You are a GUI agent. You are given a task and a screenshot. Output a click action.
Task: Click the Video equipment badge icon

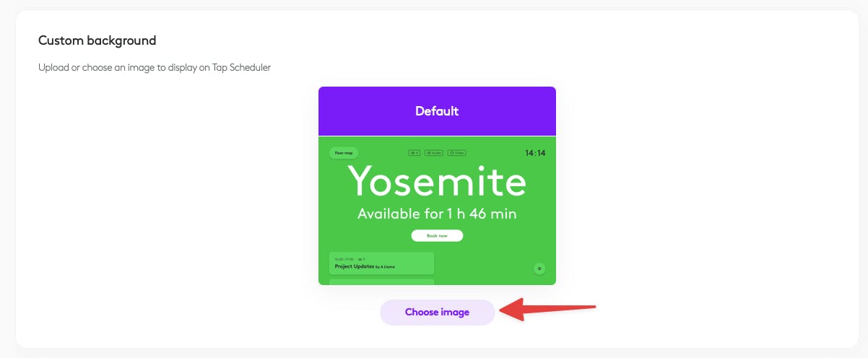coord(457,153)
